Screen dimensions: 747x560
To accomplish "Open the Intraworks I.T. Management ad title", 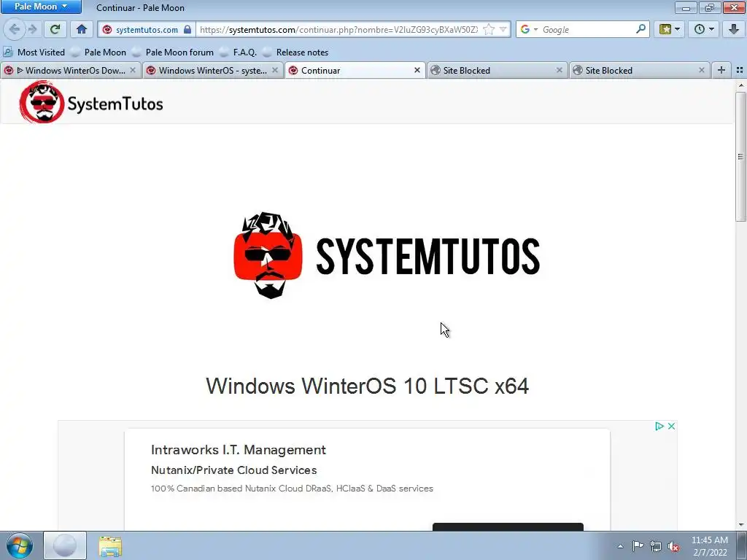I will (239, 450).
